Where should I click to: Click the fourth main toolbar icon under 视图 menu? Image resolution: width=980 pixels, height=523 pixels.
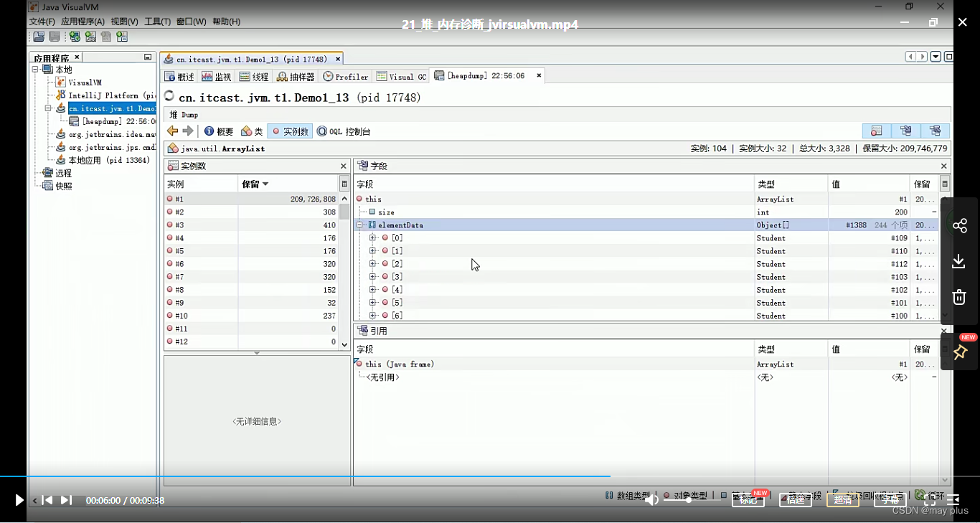click(x=90, y=37)
